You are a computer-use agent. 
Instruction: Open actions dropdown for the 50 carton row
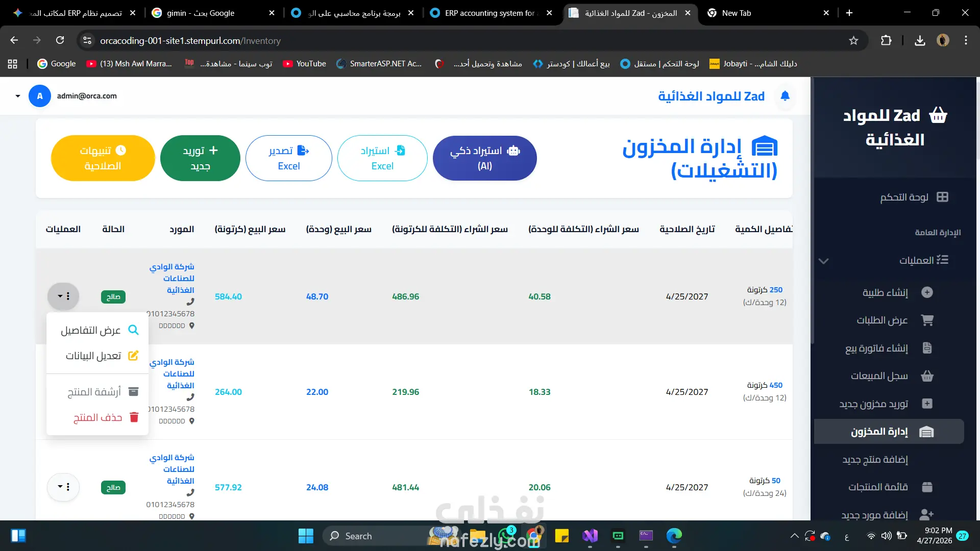pos(63,487)
